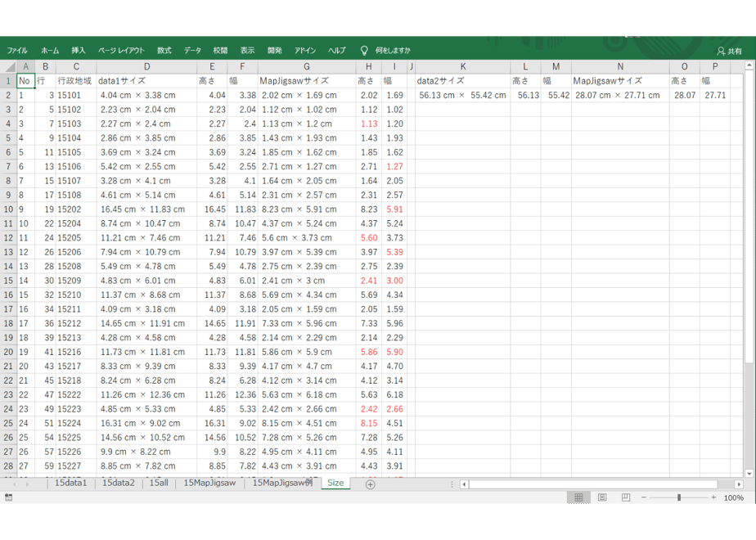Image resolution: width=756 pixels, height=540 pixels.
Task: Select Page Break Preview icon
Action: point(625,497)
